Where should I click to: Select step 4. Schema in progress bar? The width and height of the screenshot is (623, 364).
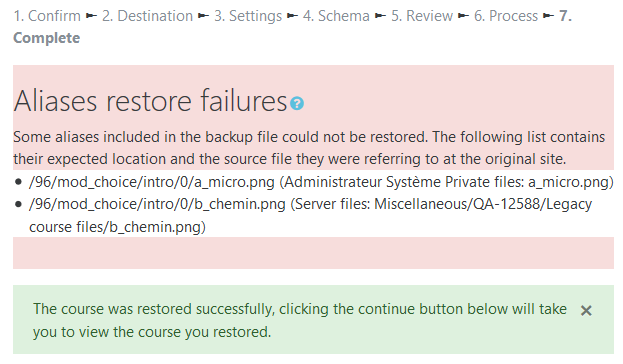[x=336, y=16]
